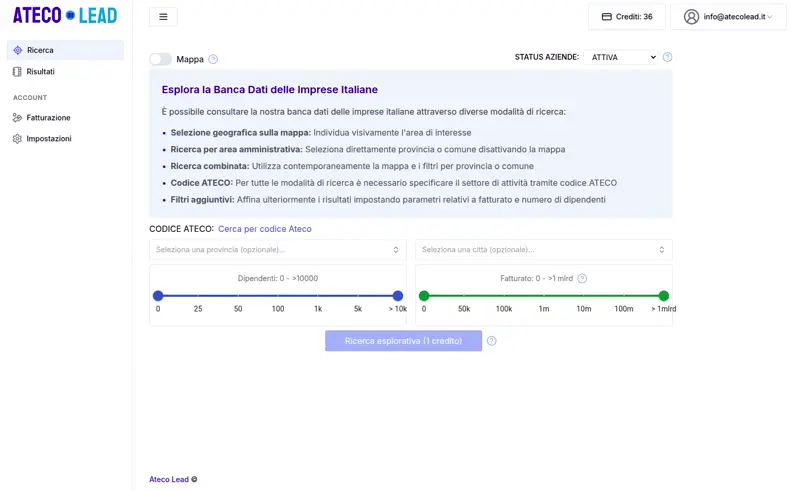Open help icon next to Mappa

213,59
